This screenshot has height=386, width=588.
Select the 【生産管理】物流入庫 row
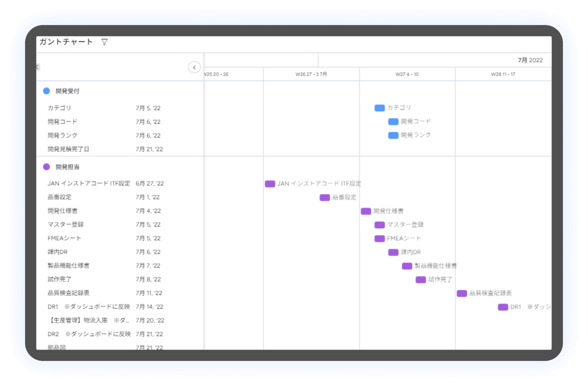click(x=120, y=320)
